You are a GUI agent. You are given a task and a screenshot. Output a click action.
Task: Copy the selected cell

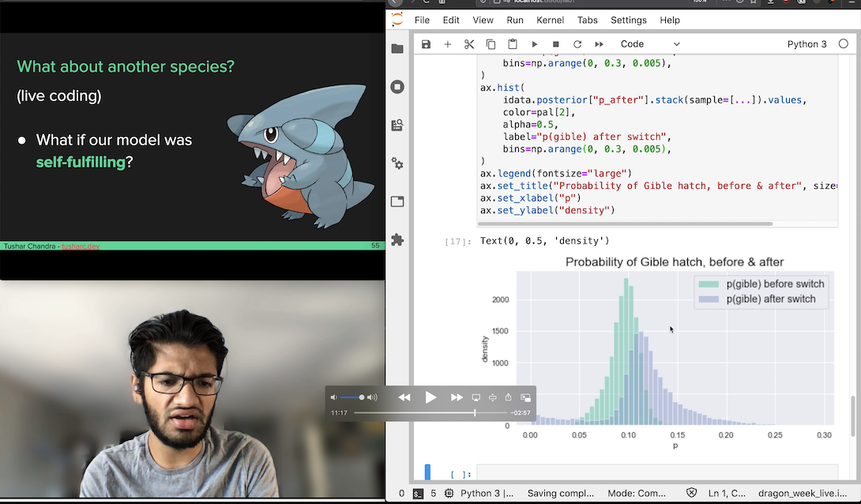point(491,44)
